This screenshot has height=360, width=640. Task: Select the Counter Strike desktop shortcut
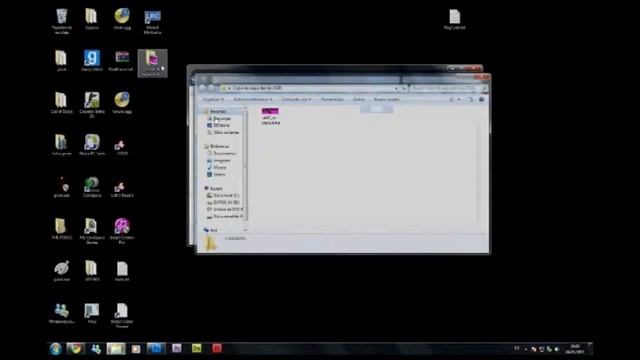pos(92,104)
